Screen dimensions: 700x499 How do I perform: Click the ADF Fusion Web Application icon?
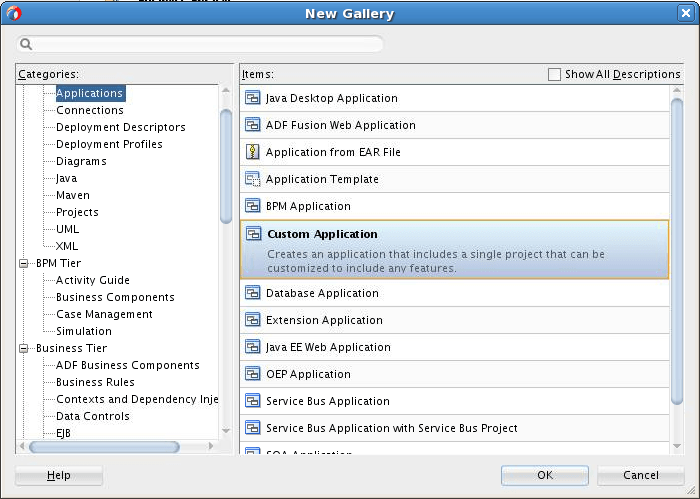tap(253, 125)
